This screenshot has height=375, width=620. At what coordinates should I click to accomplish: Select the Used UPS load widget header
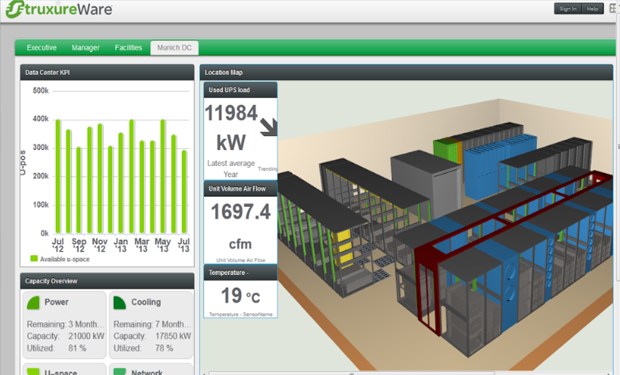click(x=240, y=90)
